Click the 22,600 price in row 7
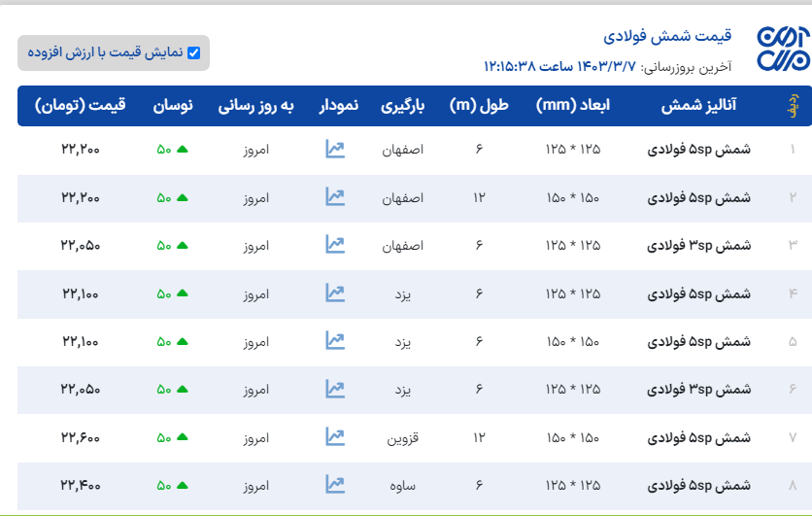Screen dimensions: 812x516 (x=81, y=436)
